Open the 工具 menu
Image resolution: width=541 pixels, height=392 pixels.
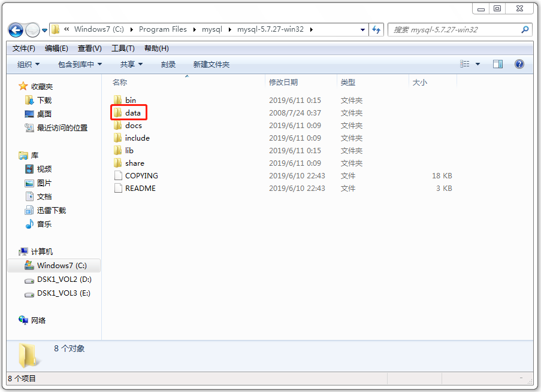tap(123, 48)
